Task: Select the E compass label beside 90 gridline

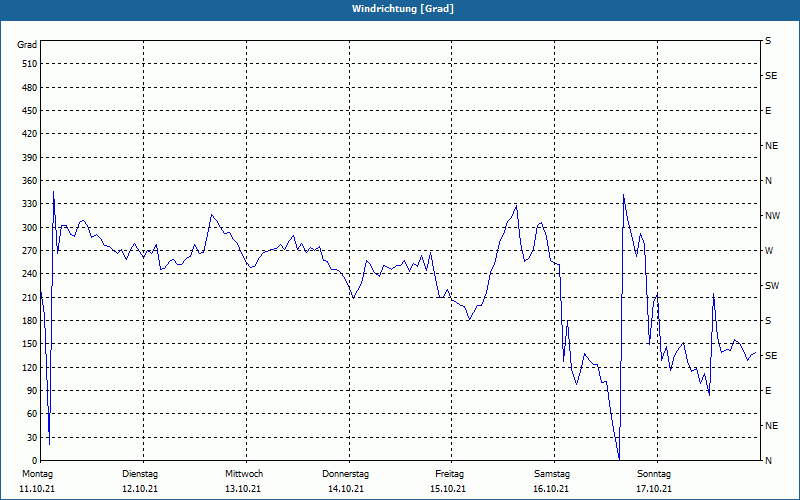Action: click(x=768, y=391)
